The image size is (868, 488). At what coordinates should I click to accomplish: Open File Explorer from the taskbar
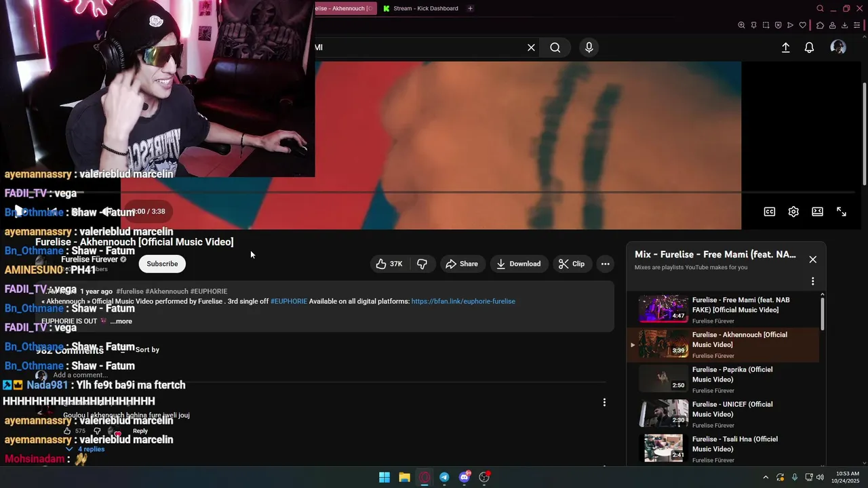[404, 477]
